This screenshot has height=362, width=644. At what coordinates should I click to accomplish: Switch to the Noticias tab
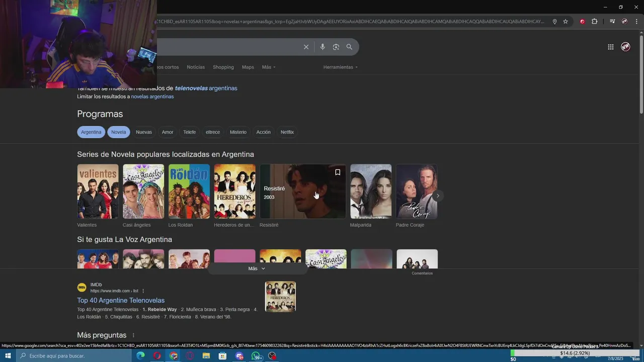click(x=196, y=67)
